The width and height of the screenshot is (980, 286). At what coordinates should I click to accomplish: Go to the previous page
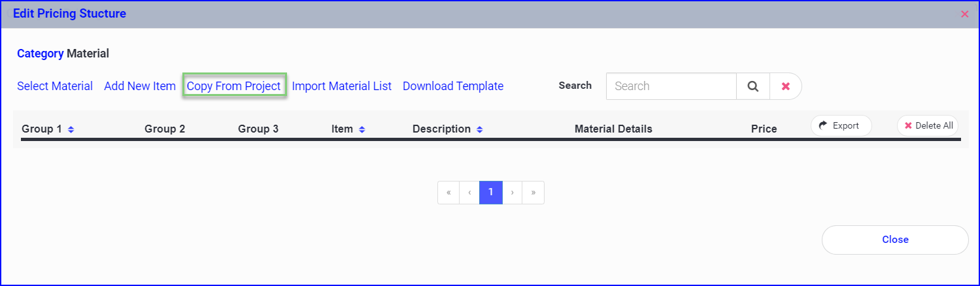(x=469, y=193)
